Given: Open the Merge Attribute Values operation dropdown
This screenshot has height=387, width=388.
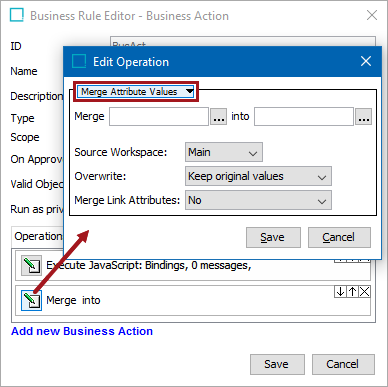Looking at the screenshot, I should click(x=136, y=91).
